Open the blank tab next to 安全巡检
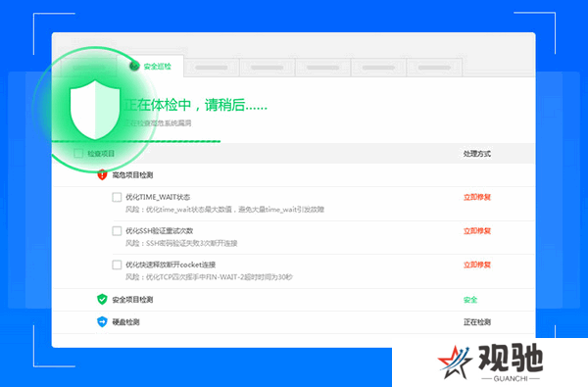 (212, 68)
